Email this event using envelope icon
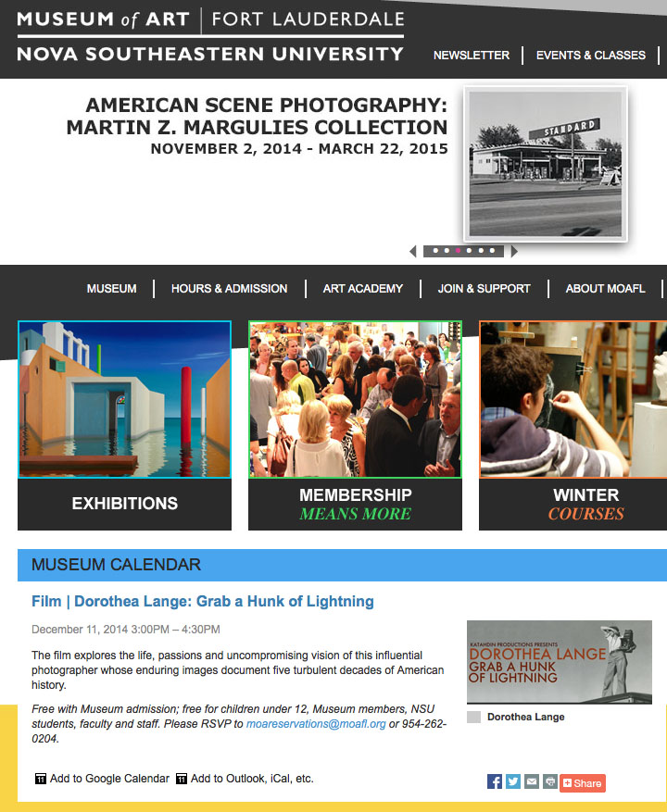The image size is (667, 812). [x=532, y=781]
